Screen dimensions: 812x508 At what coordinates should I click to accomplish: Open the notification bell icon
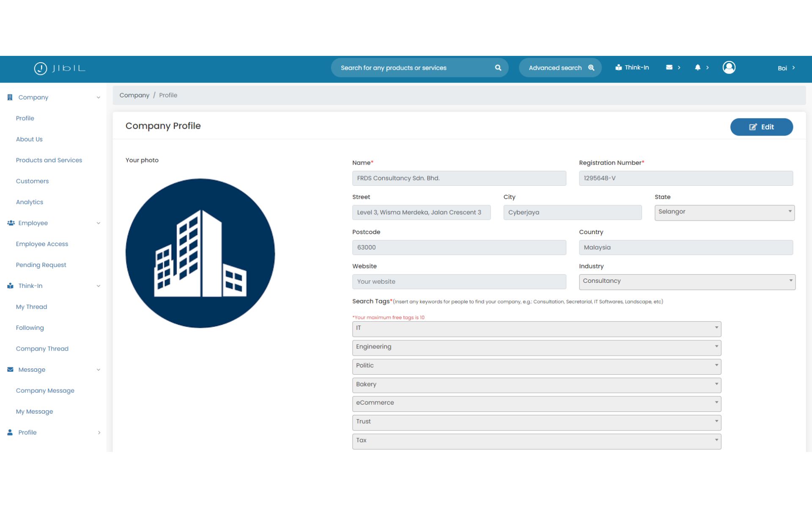[697, 67]
